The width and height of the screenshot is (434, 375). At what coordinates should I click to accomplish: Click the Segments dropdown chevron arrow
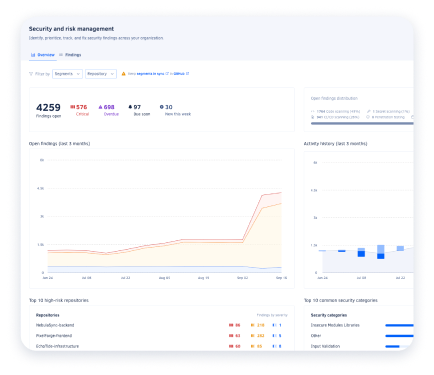[78, 74]
